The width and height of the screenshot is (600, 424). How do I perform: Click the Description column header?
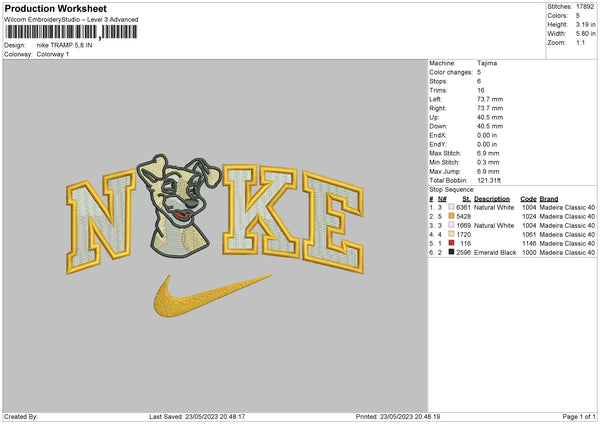[492, 199]
